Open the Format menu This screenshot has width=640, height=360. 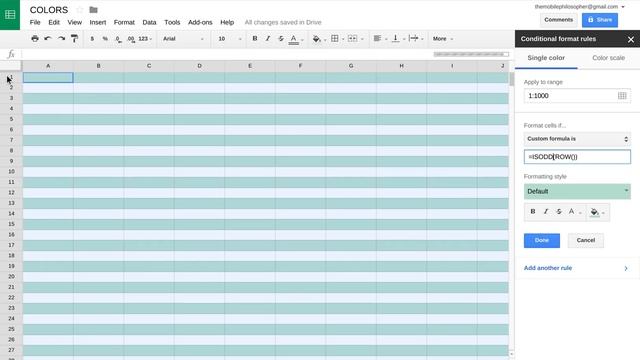tap(124, 22)
